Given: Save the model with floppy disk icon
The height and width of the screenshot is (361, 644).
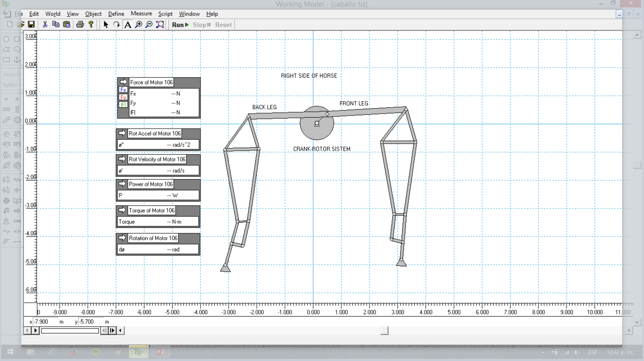Looking at the screenshot, I should [x=31, y=24].
